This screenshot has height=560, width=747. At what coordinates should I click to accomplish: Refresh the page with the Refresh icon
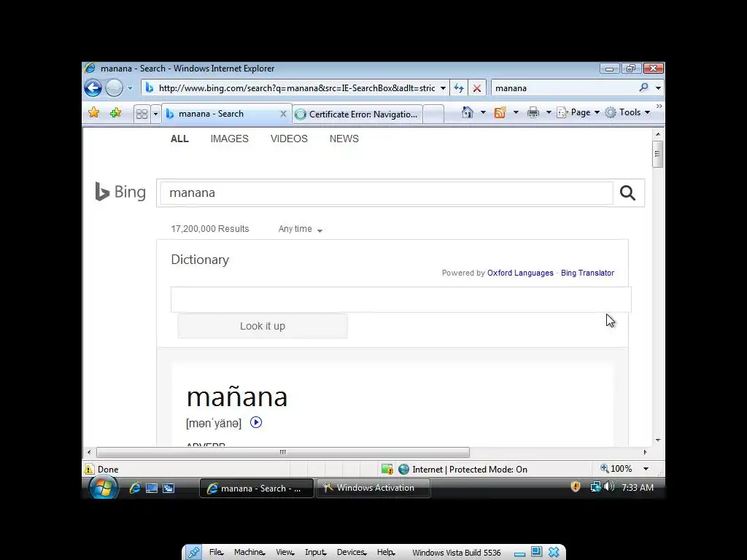pos(459,88)
